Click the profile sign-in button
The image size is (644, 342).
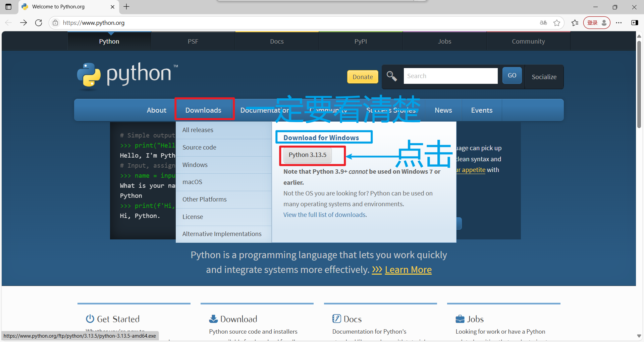point(597,23)
